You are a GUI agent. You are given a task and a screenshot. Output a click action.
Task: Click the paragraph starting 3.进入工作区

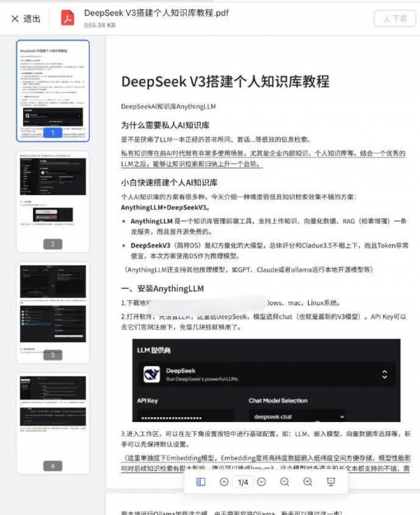(x=265, y=439)
